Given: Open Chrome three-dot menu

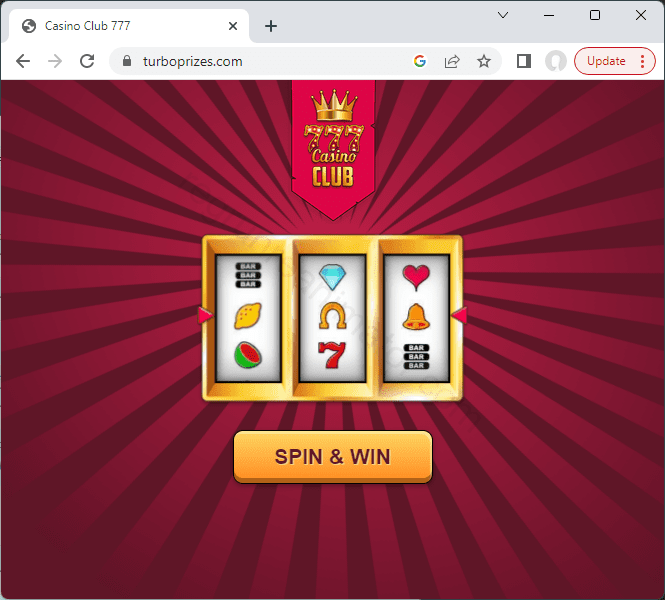Looking at the screenshot, I should click(643, 61).
